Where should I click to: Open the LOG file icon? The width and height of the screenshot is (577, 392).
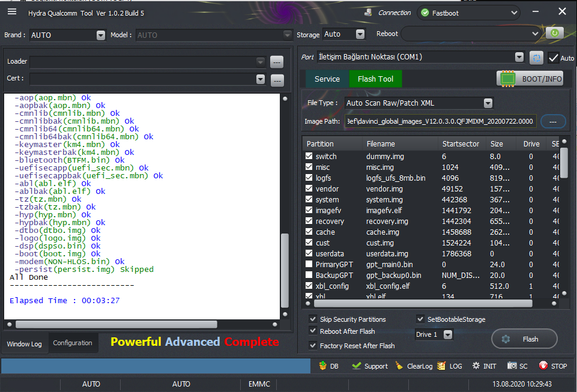(441, 366)
